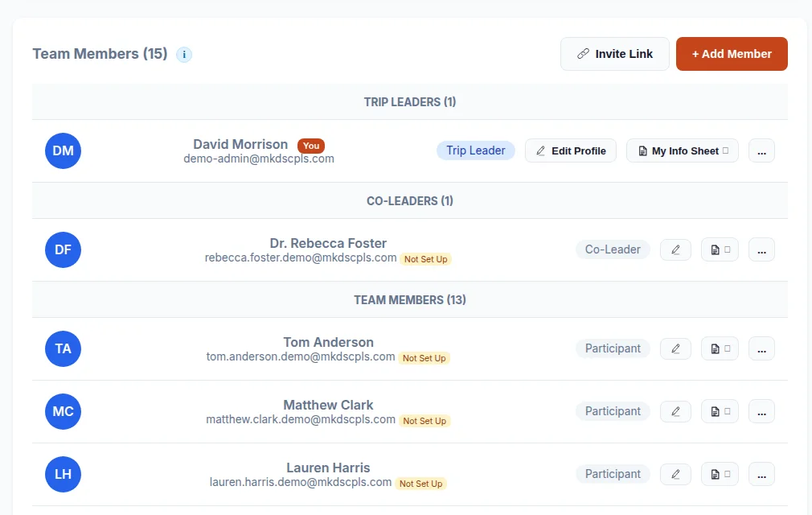
Task: Open My Info Sheet for David Morrison
Action: pyautogui.click(x=683, y=150)
